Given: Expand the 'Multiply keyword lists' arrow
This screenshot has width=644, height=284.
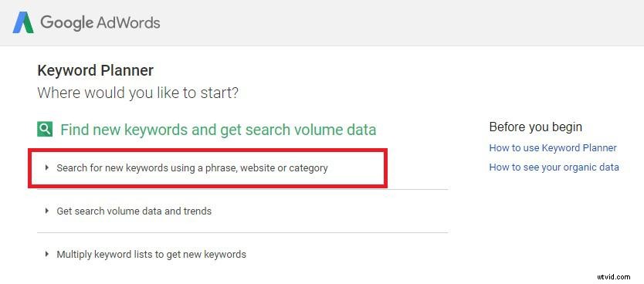Looking at the screenshot, I should tap(47, 254).
